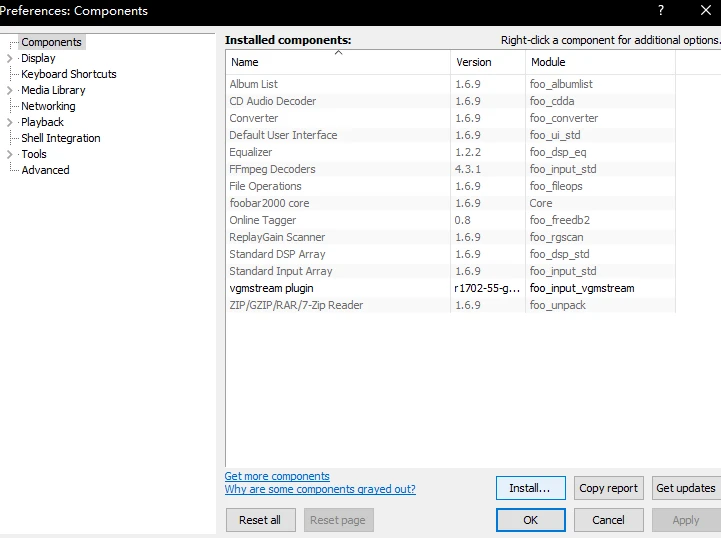Screen dimensions: 721x538
Task: Open the Advanced preferences page
Action: 45,170
